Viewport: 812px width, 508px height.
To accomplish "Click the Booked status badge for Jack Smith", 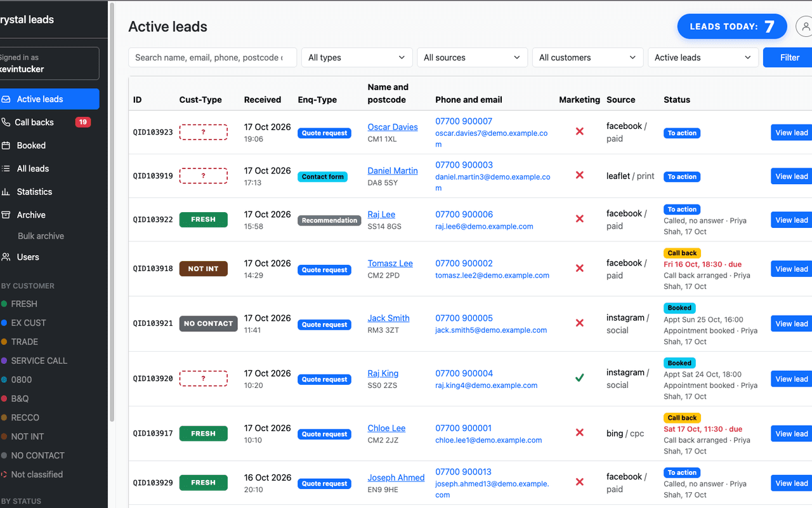I will click(x=679, y=308).
